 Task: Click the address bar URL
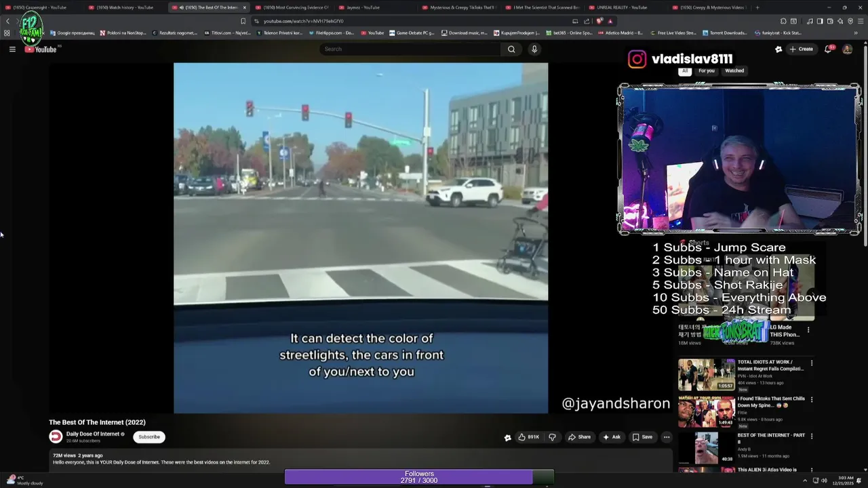[304, 21]
